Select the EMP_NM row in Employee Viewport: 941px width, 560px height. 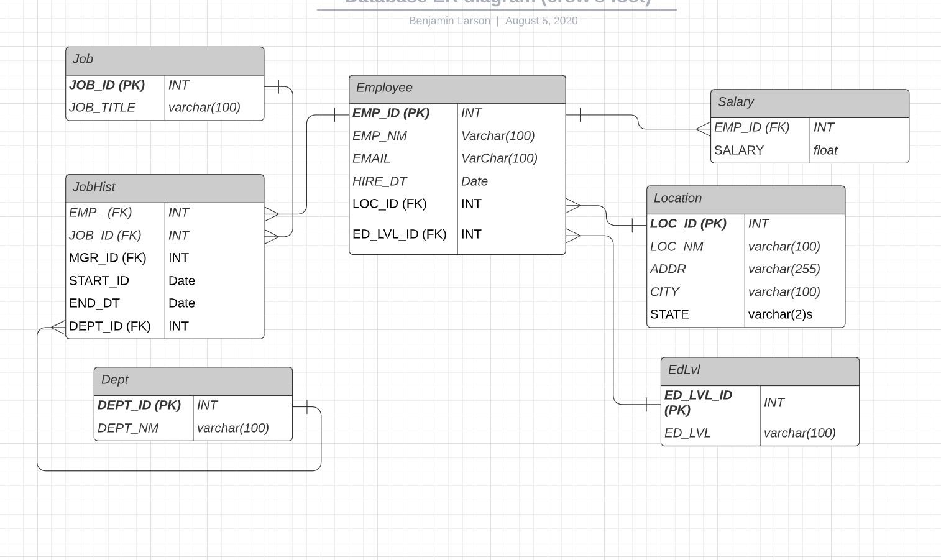[403, 135]
